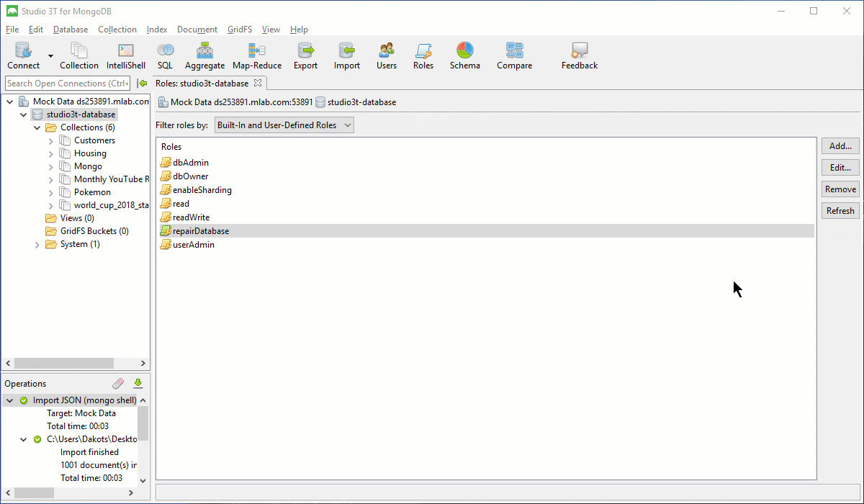Screen dimensions: 864x504
Task: Select the Mongo collection in the tree
Action: (88, 166)
